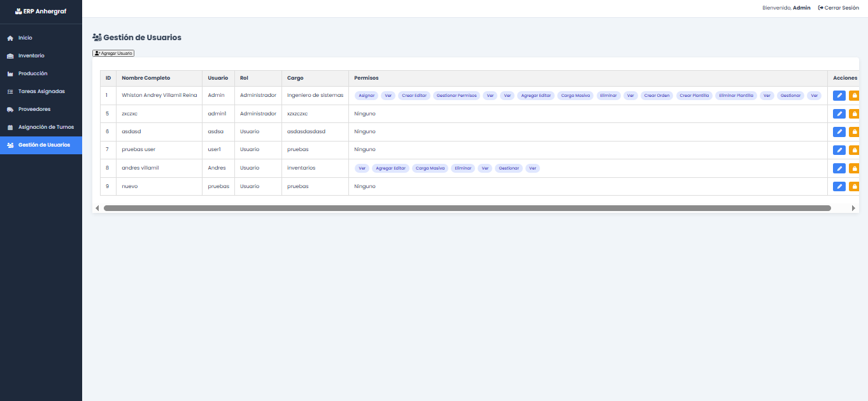Viewport: 868px width, 401px height.
Task: Click the blue edit icon for Admin user
Action: [839, 96]
